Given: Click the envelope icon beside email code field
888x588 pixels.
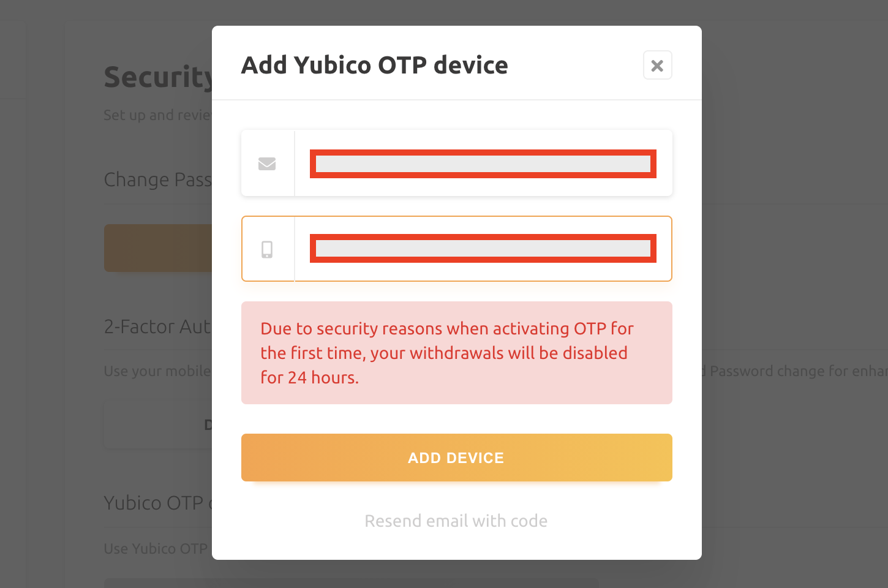Looking at the screenshot, I should pyautogui.click(x=268, y=164).
